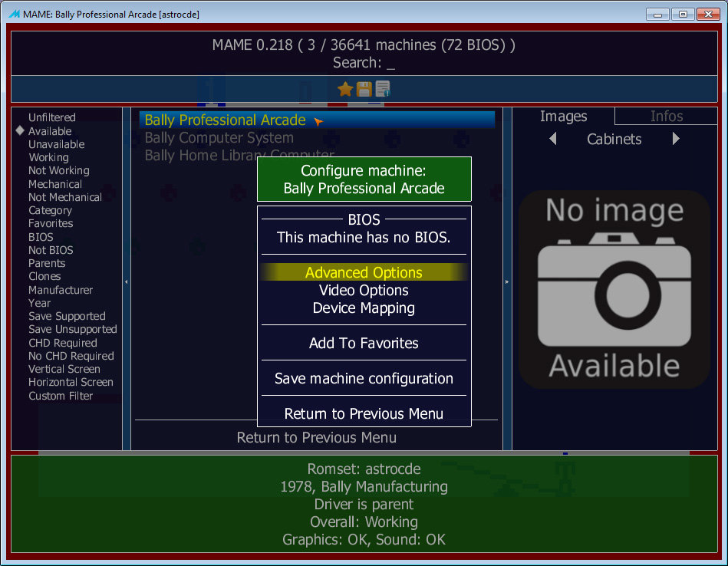The width and height of the screenshot is (728, 566).
Task: Choose the BIOS filter in the sidebar
Action: (x=41, y=237)
